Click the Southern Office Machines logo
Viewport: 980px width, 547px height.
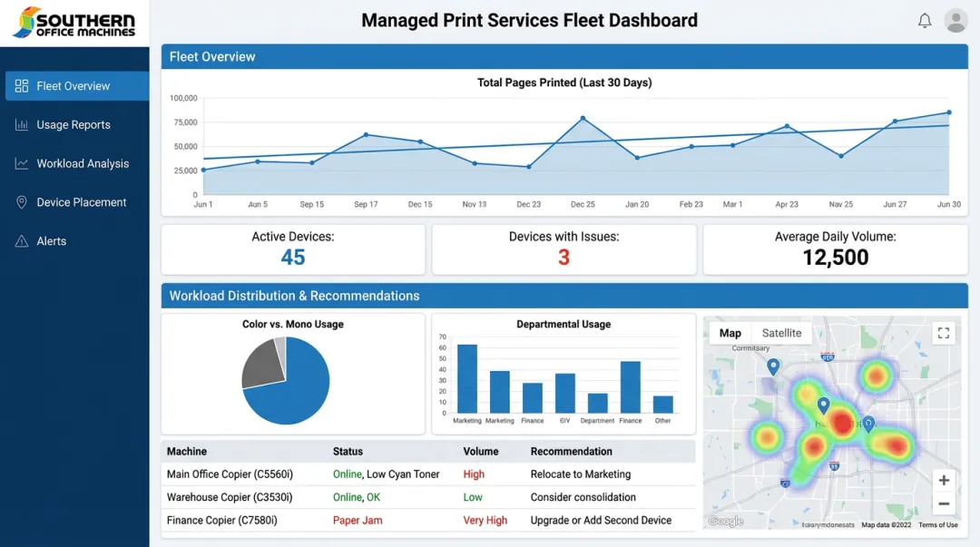tap(73, 23)
